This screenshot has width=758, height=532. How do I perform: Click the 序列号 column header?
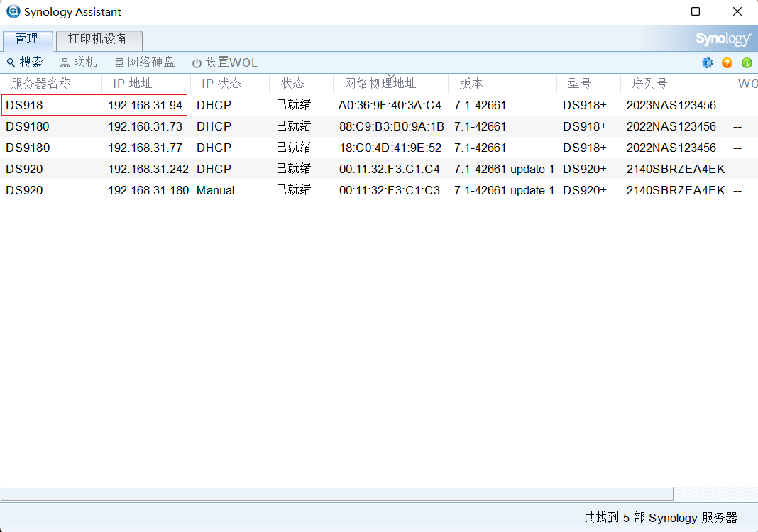649,83
